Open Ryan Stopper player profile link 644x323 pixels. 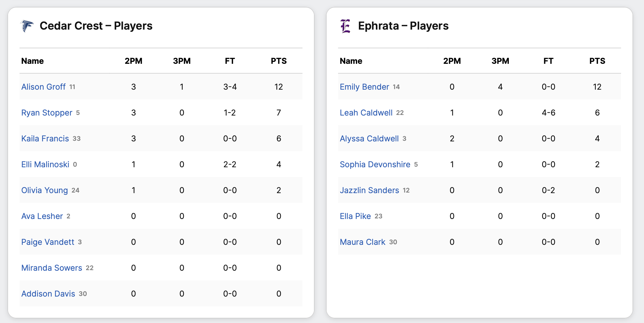(x=47, y=113)
